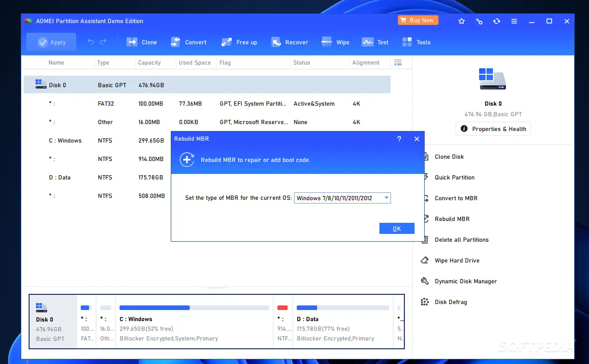This screenshot has height=364, width=589.
Task: Click the refresh icon in title bar
Action: pyautogui.click(x=497, y=21)
